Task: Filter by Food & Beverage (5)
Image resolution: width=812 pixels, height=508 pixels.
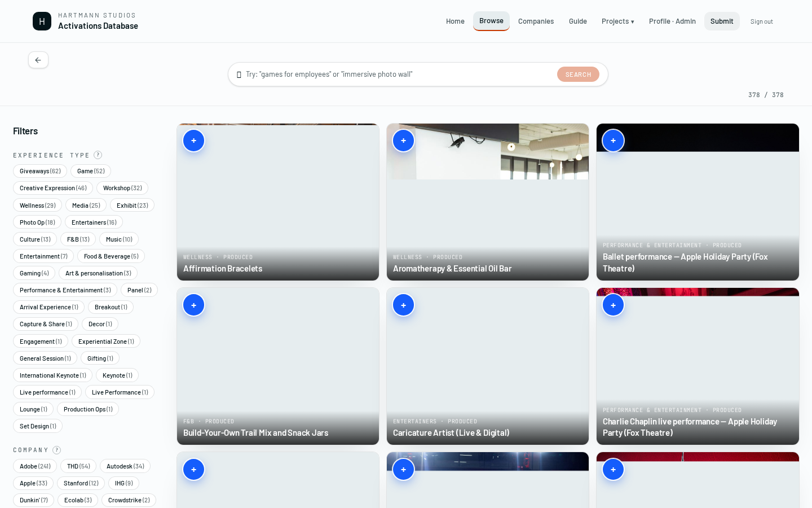Action: click(111, 256)
